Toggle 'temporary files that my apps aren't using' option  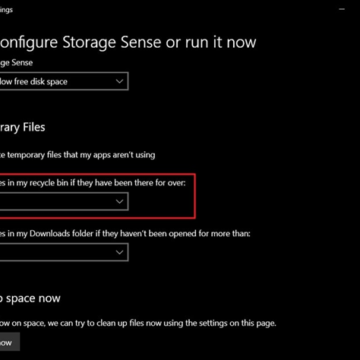pos(77,155)
